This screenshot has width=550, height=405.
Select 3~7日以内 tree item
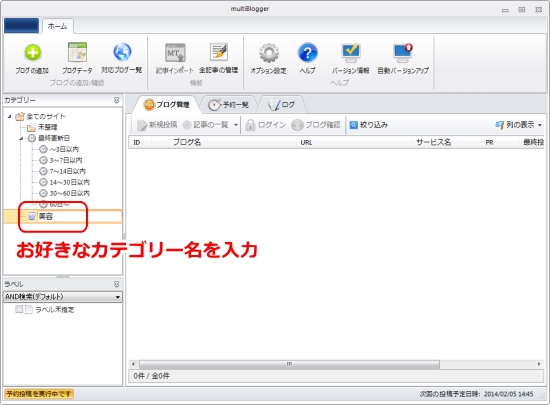pos(66,160)
